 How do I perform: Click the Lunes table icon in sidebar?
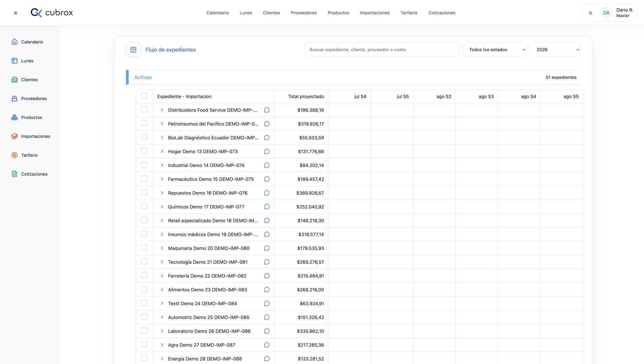pos(14,61)
